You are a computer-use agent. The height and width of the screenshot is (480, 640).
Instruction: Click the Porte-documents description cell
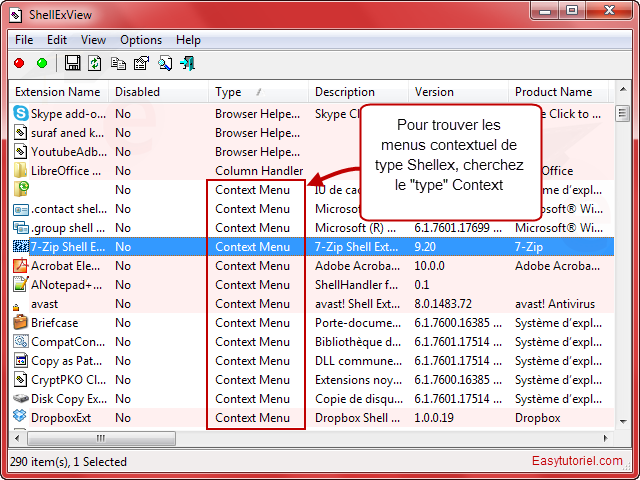click(358, 323)
